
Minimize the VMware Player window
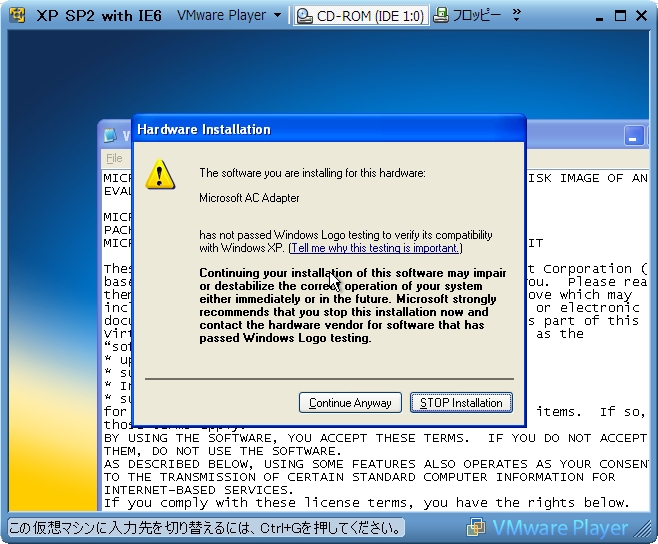(x=599, y=16)
